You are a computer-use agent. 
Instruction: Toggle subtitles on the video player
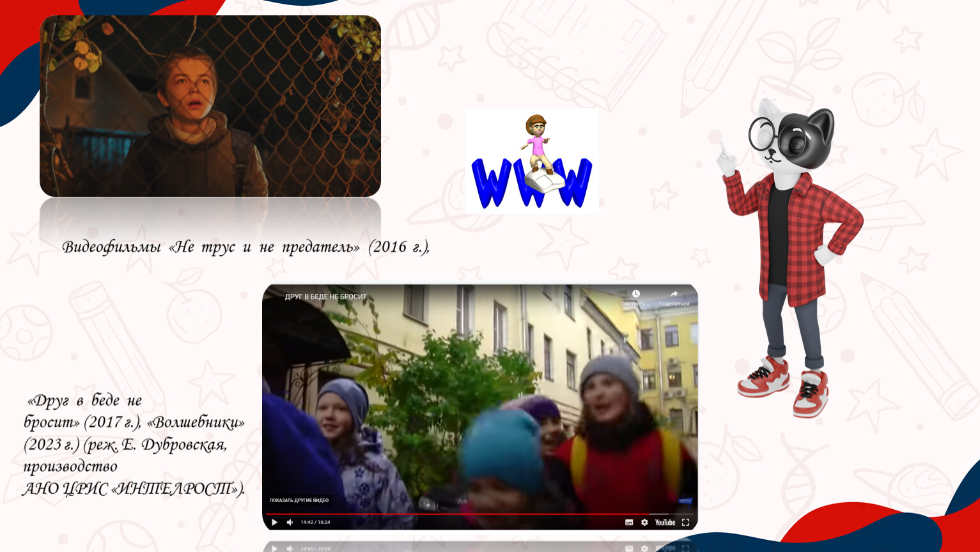[x=629, y=523]
